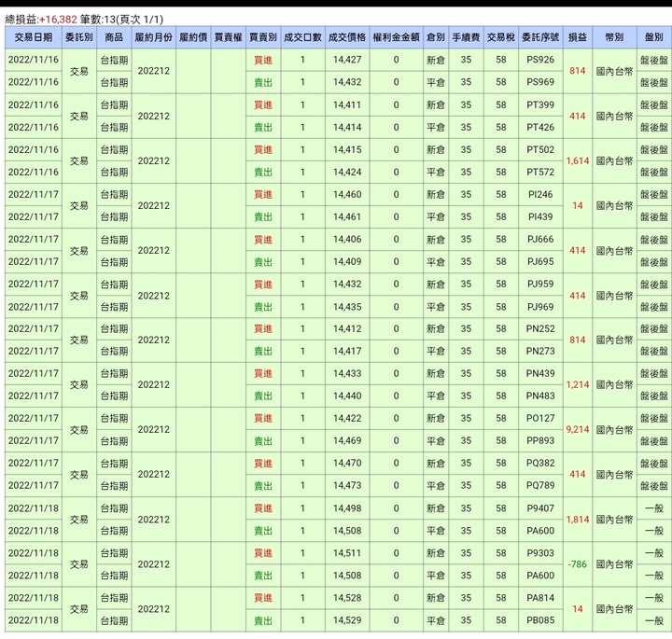Click the profit value 9,214

tap(578, 429)
